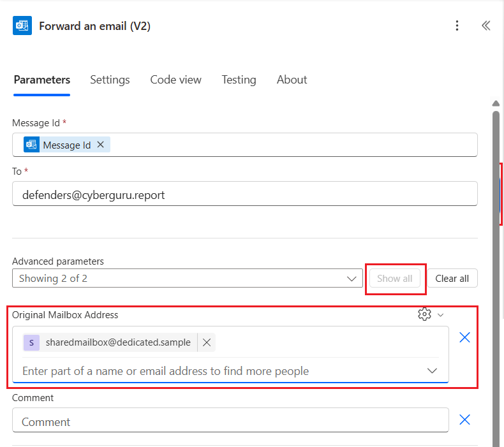
Task: Click the sharedmailbox@dedicated.sample avatar icon
Action: pyautogui.click(x=31, y=342)
